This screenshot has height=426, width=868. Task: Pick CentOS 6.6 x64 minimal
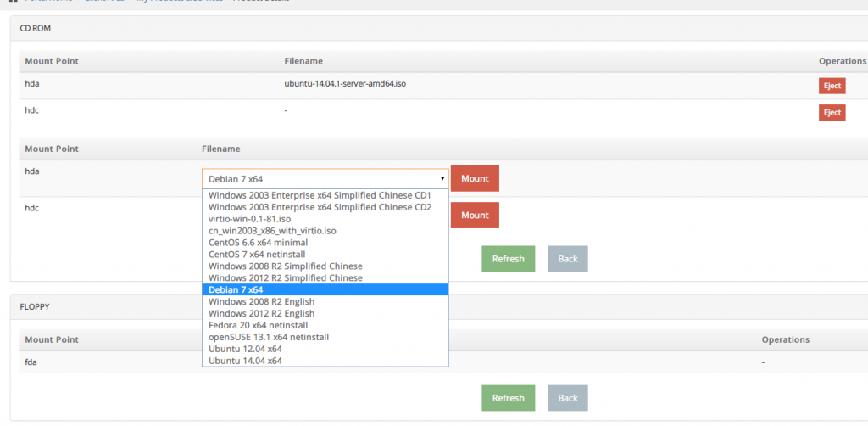pyautogui.click(x=325, y=243)
